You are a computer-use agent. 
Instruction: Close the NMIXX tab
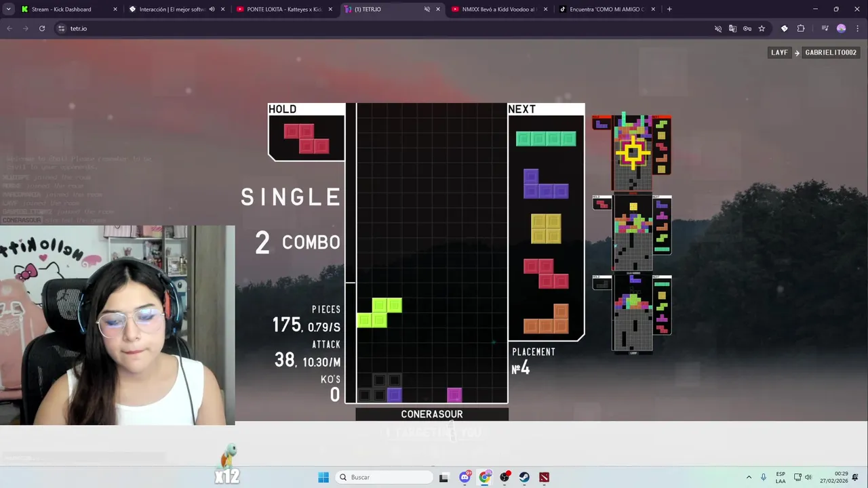point(545,9)
